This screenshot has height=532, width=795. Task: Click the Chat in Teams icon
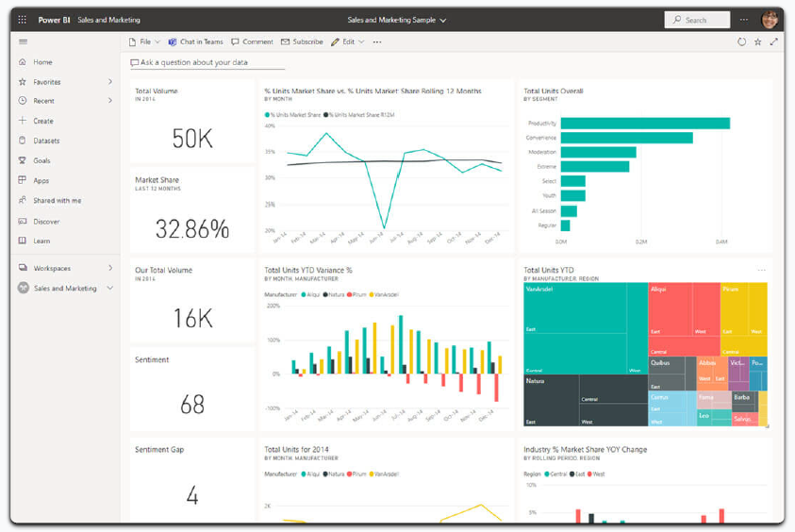pyautogui.click(x=173, y=42)
